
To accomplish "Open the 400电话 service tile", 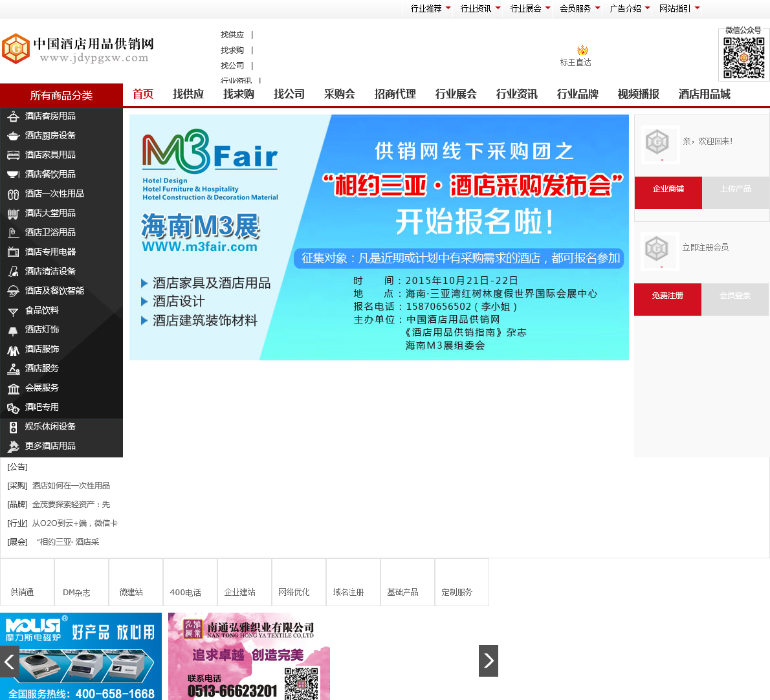I will 190,582.
